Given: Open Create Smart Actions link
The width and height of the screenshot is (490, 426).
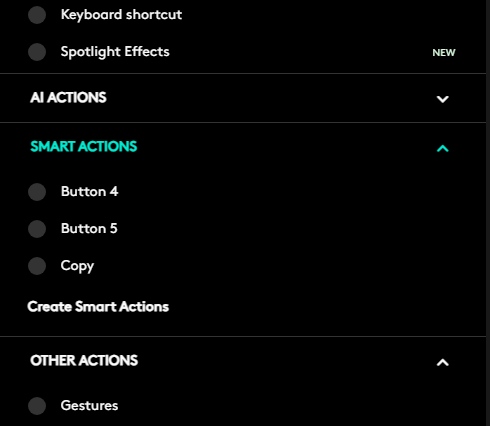Looking at the screenshot, I should click(98, 307).
